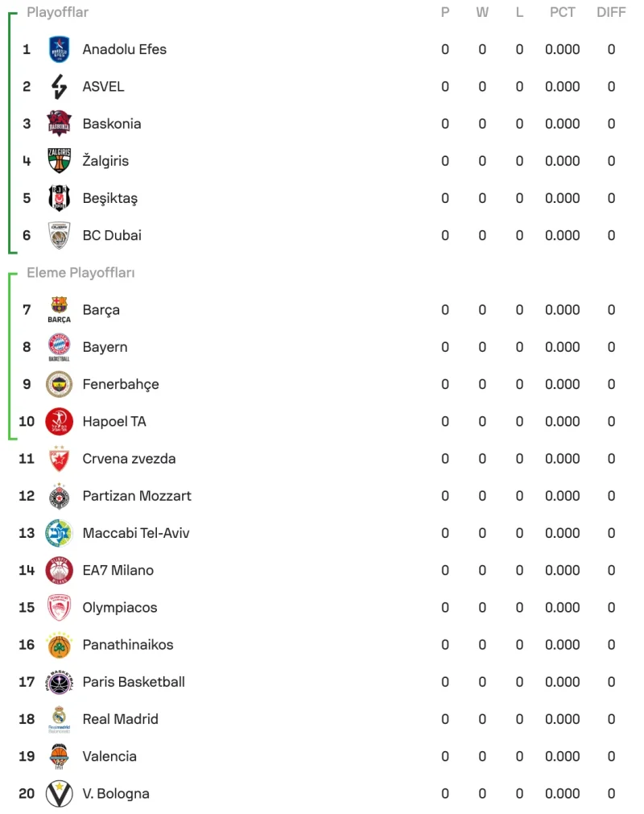Screen dimensions: 644x814
Task: Open the Hapoel TA red logo
Action: 59,421
